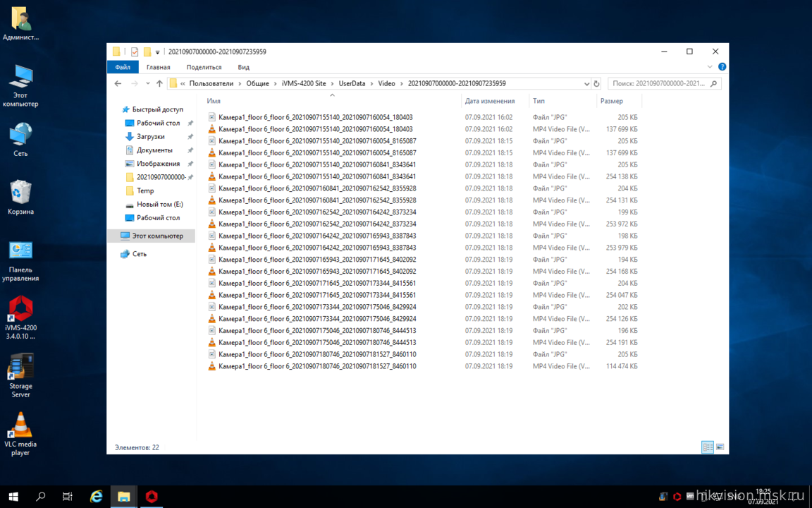Activate File Explorer taskbar button

(124, 497)
